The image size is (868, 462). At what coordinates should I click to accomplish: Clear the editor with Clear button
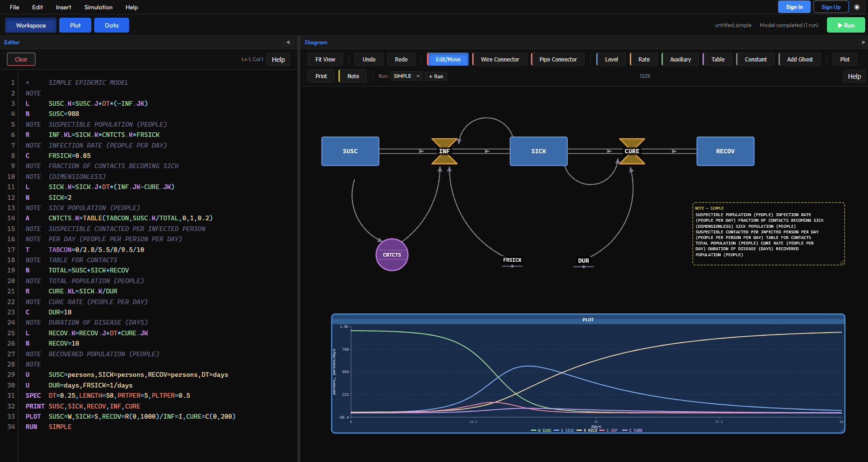pyautogui.click(x=21, y=59)
